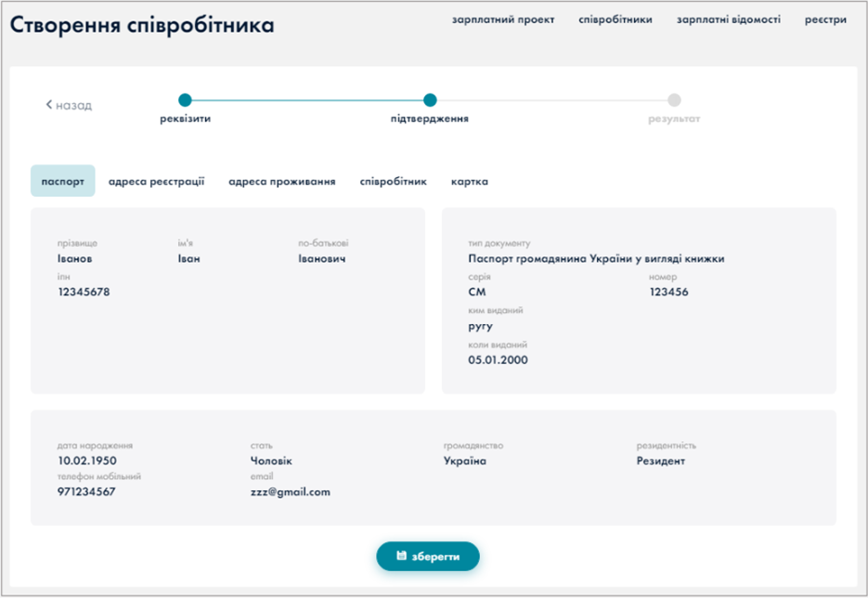Click the назад link
Screen dimensions: 868x598
pyautogui.click(x=73, y=106)
